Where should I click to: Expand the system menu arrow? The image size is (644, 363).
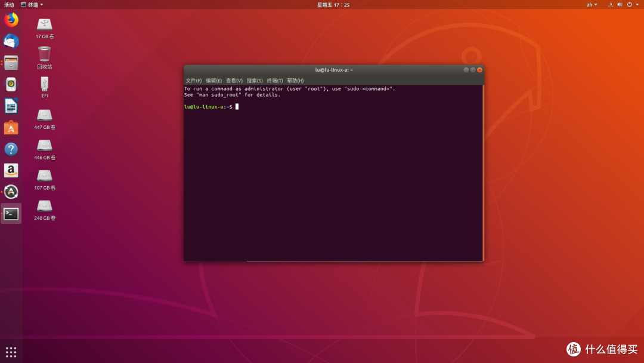[637, 5]
